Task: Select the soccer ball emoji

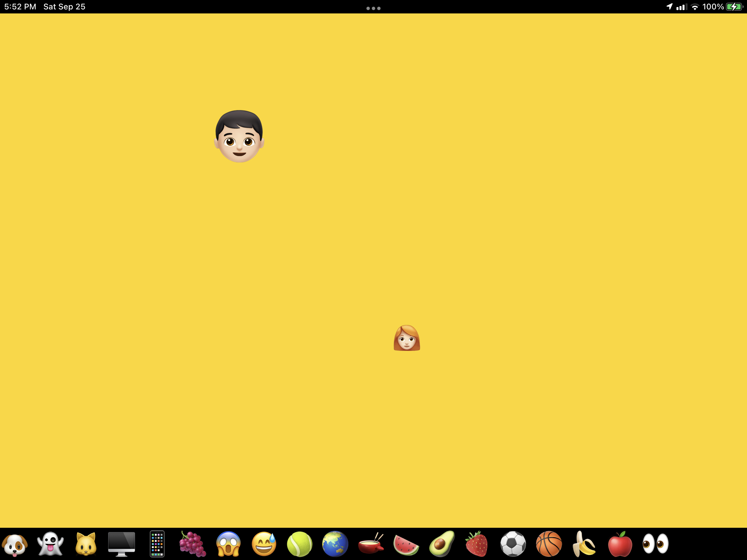Action: click(513, 544)
